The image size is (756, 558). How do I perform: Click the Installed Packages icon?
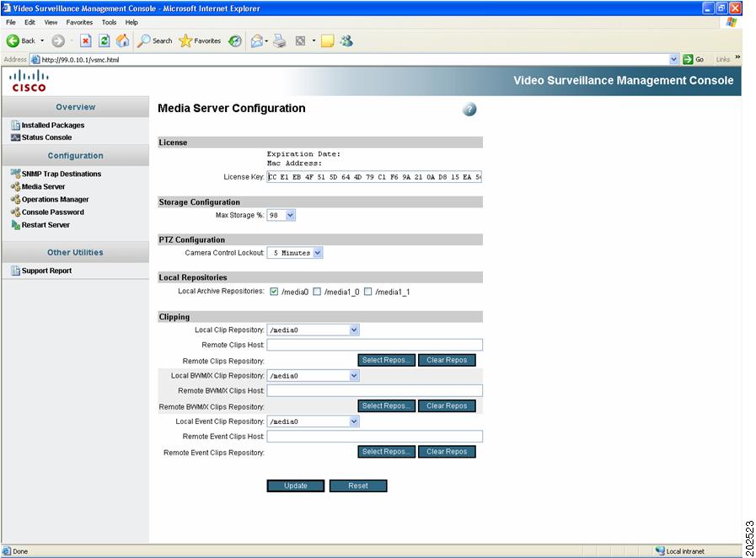(x=16, y=125)
